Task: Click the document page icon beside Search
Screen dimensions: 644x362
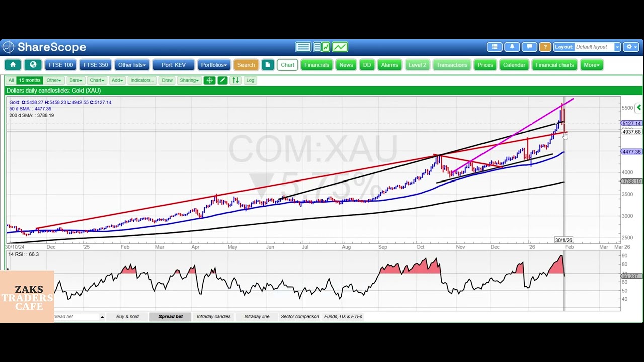Action: [268, 65]
